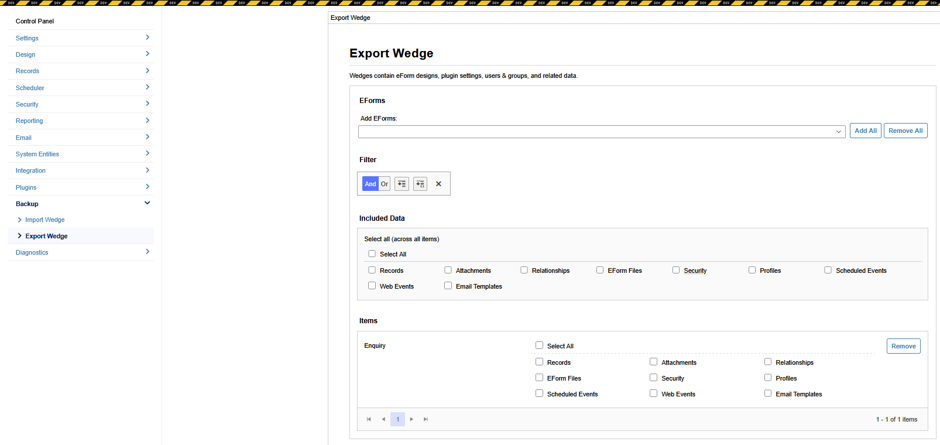Expand the Records section chevron in sidebar
The width and height of the screenshot is (940, 445).
(x=147, y=70)
